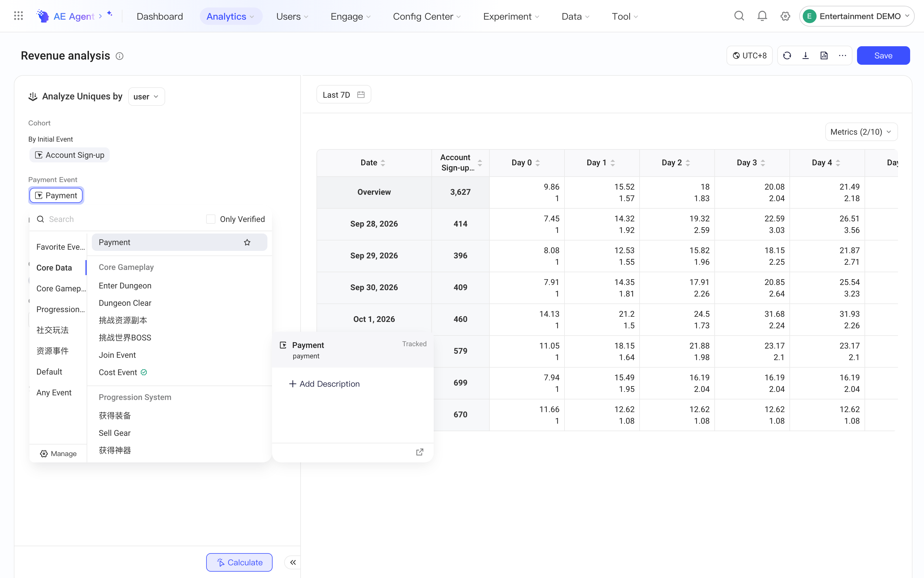Expand the Users menu
Image resolution: width=924 pixels, height=578 pixels.
293,16
